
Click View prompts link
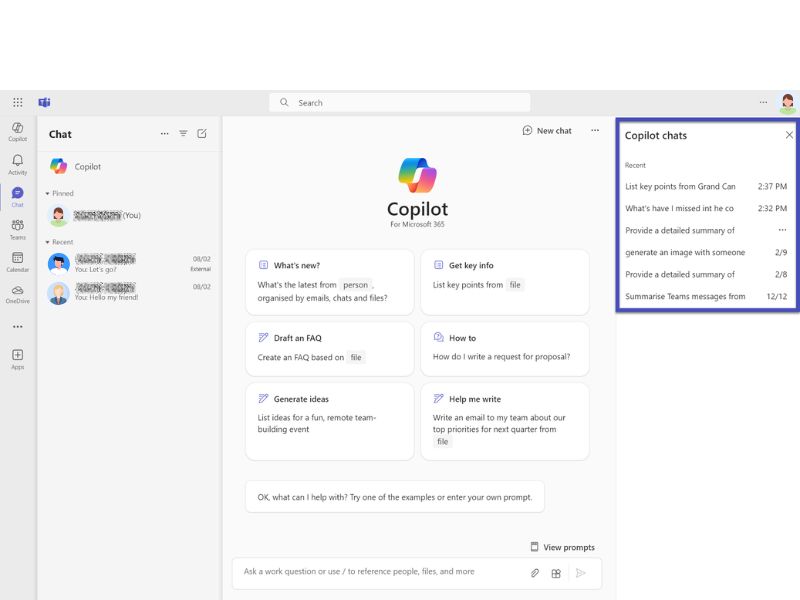(562, 547)
